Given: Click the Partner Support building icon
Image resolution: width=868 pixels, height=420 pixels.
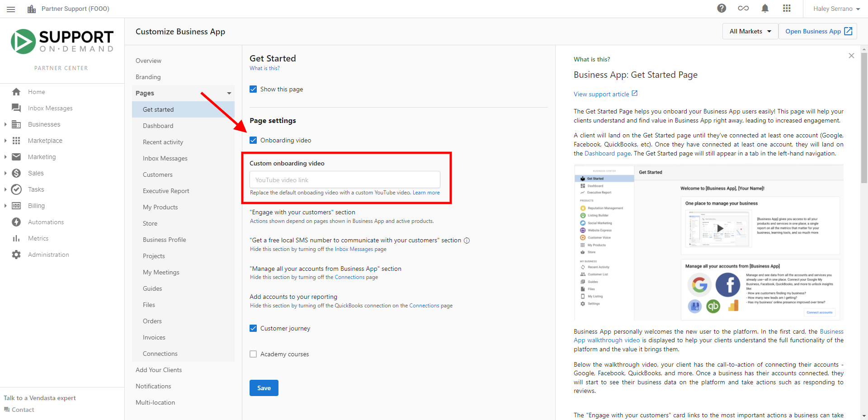Looking at the screenshot, I should [32, 9].
